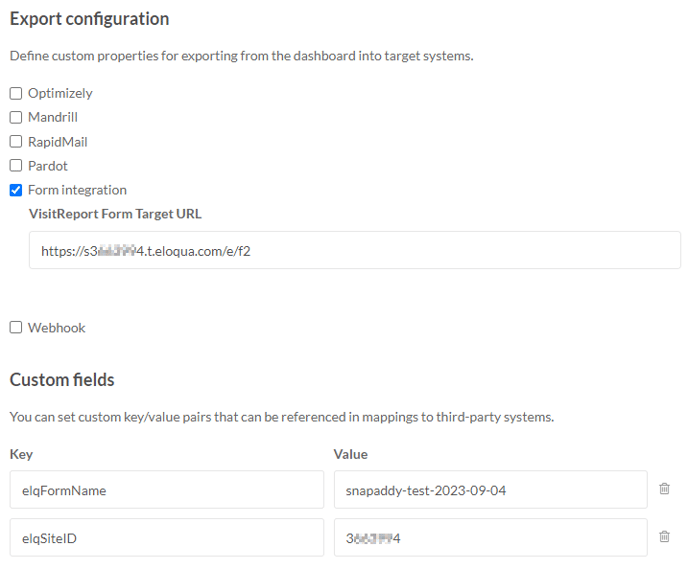
Task: Click the VisitReport Form Target URL label
Action: click(115, 214)
